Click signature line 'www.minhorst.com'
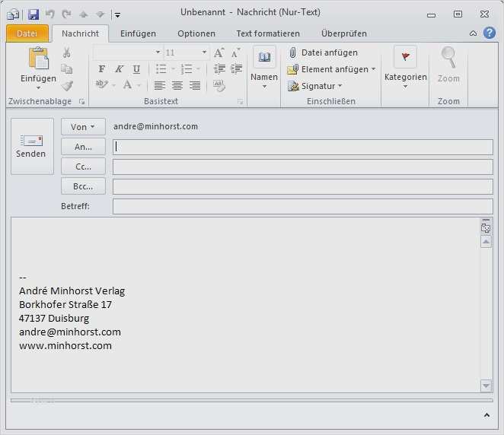The height and width of the screenshot is (435, 504). point(65,346)
